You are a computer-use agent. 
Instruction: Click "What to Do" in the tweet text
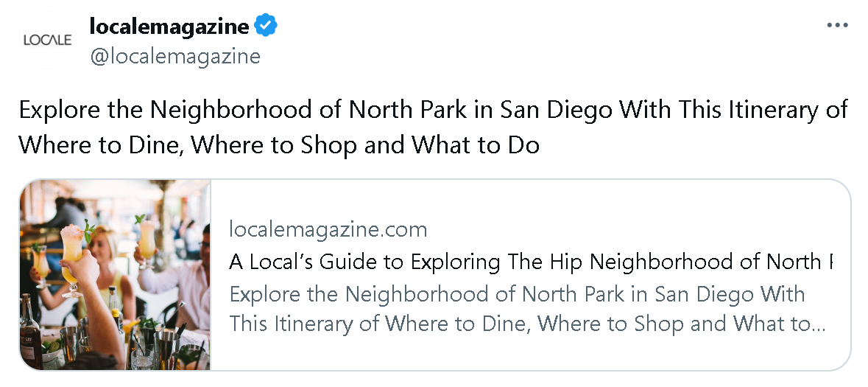pos(476,144)
